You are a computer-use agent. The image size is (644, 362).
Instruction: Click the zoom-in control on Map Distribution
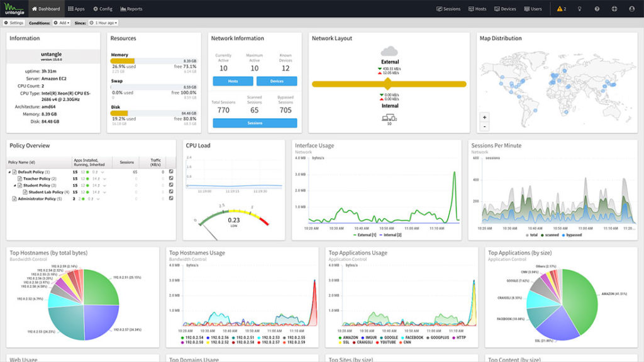[484, 117]
